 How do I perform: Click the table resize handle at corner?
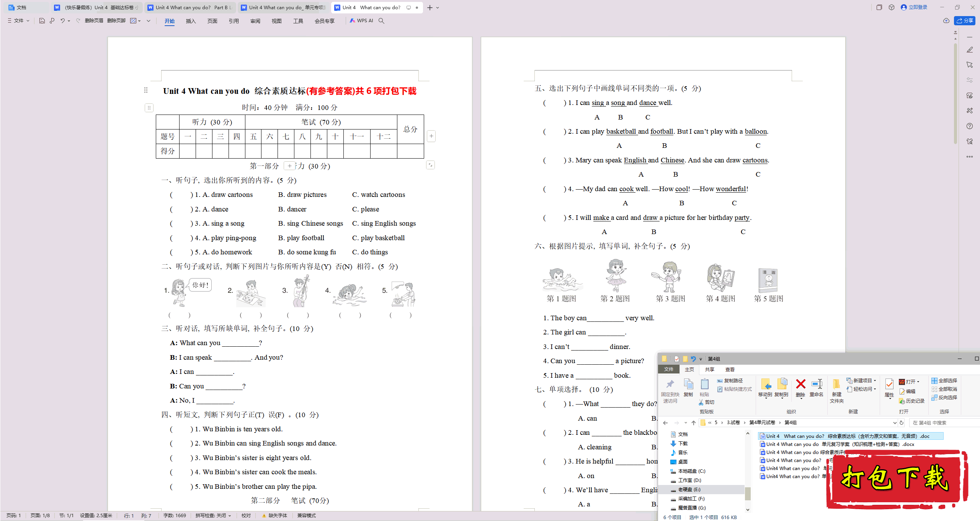[x=431, y=165]
